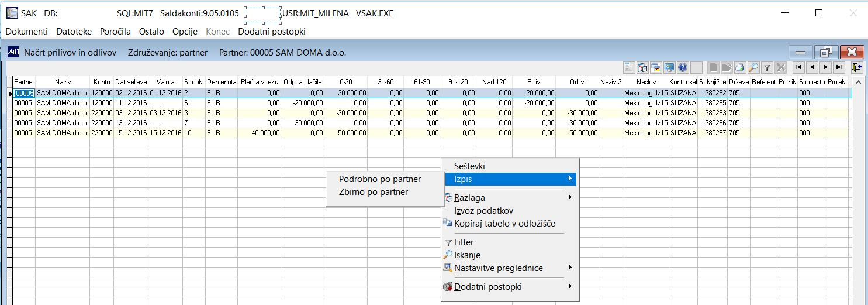Restore the inner Načrt prilivov window
The image size is (868, 305).
(826, 52)
